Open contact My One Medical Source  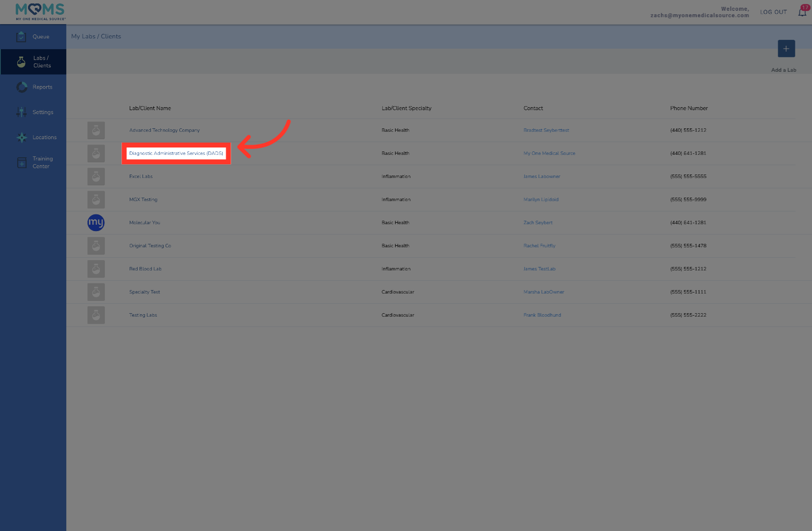coord(549,153)
